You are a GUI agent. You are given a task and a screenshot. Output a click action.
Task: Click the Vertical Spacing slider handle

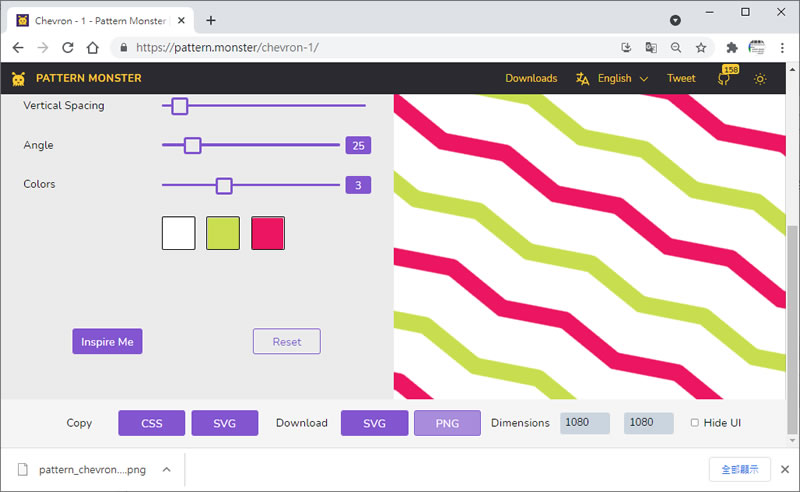(x=180, y=106)
